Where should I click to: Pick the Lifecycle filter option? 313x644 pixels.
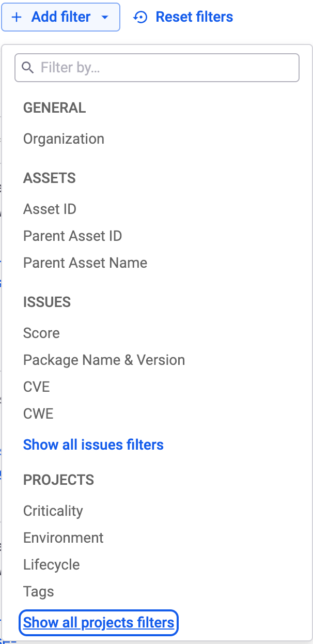coord(51,564)
